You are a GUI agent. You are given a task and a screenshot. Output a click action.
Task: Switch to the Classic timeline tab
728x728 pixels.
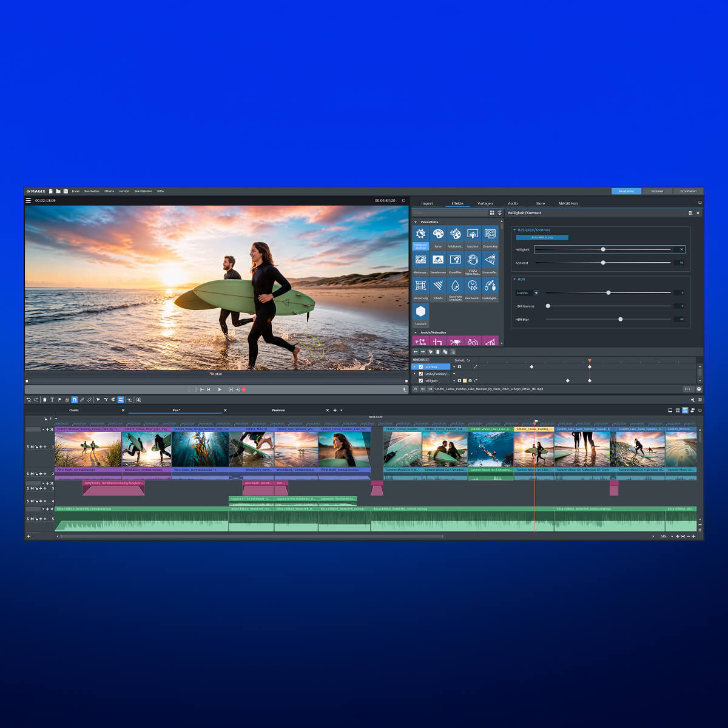coord(74,411)
